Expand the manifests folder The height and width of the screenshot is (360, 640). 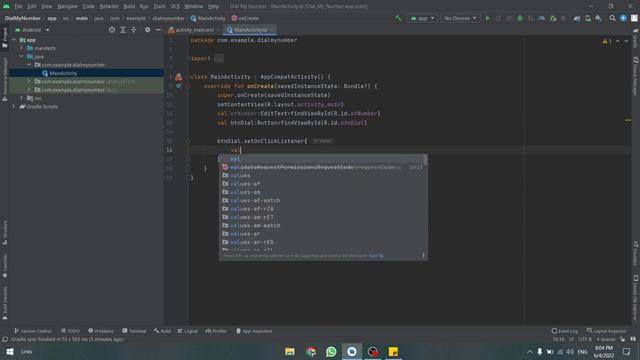pos(22,48)
